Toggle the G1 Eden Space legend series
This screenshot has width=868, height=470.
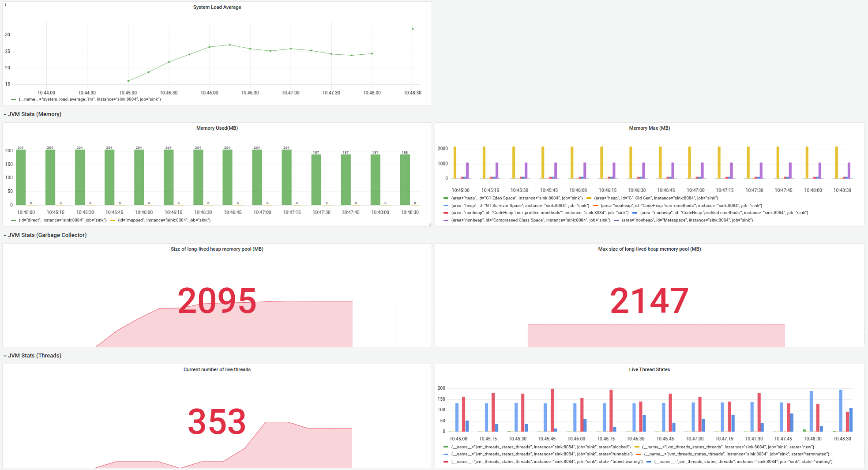(x=517, y=198)
